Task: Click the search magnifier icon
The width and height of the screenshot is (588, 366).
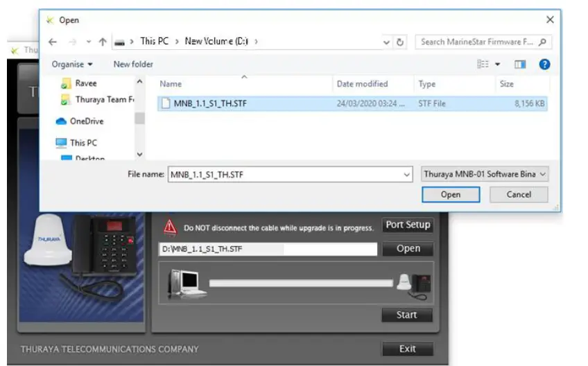Action: point(542,42)
